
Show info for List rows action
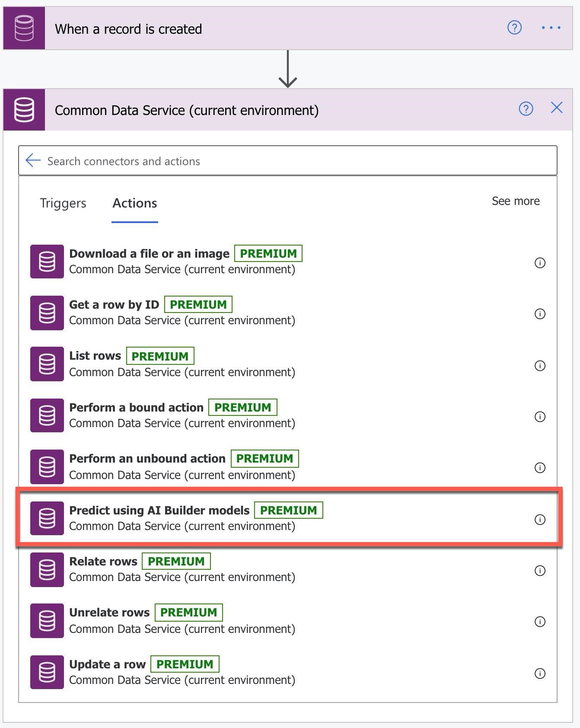(x=540, y=366)
